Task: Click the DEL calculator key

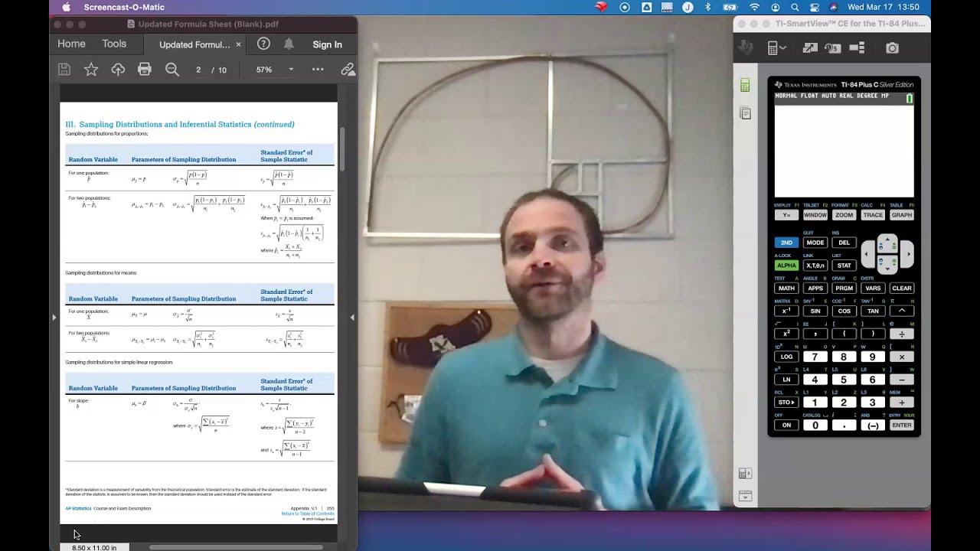Action: 844,243
